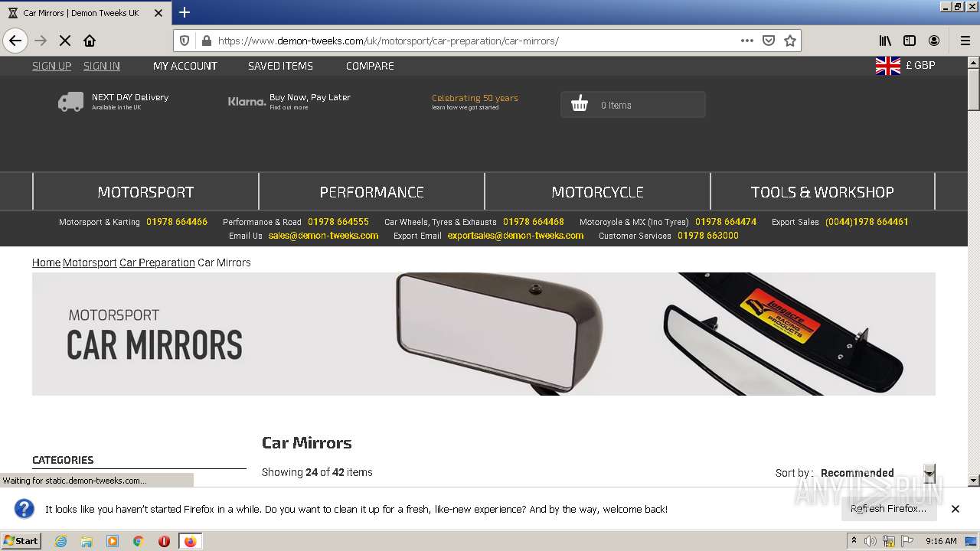This screenshot has width=980, height=551.
Task: Open Firefox hamburger menu
Action: (965, 41)
